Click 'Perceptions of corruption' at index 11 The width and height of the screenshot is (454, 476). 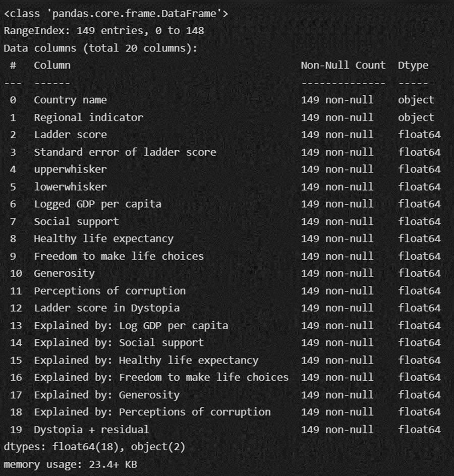point(109,291)
